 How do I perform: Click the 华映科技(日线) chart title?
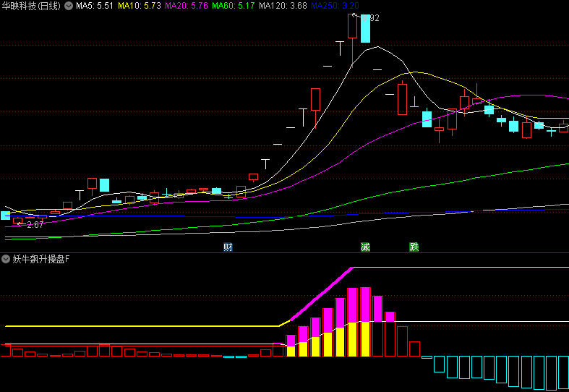click(x=32, y=6)
